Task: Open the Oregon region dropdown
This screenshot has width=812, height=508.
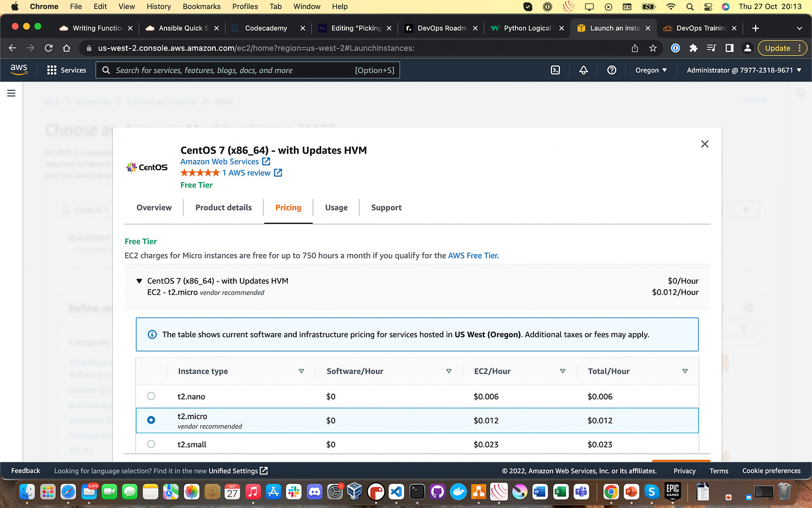Action: pos(651,70)
